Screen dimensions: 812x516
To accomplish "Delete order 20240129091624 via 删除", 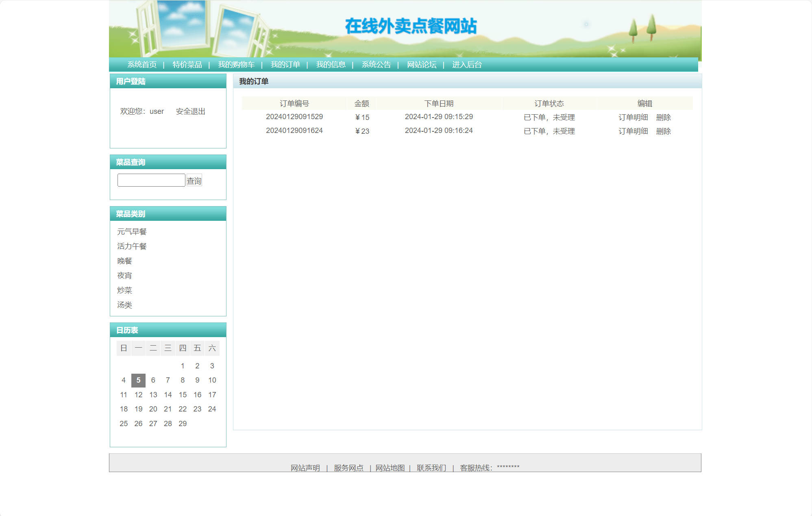I will click(x=664, y=131).
